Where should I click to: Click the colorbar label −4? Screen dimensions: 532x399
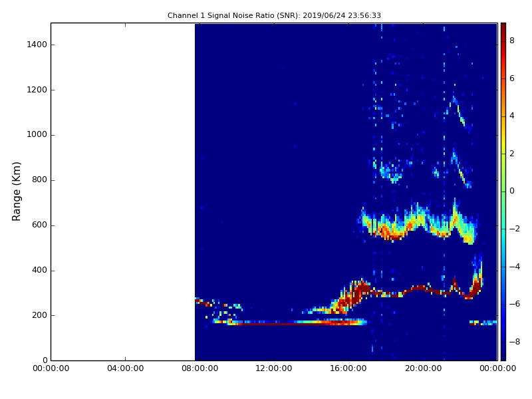[x=515, y=267]
